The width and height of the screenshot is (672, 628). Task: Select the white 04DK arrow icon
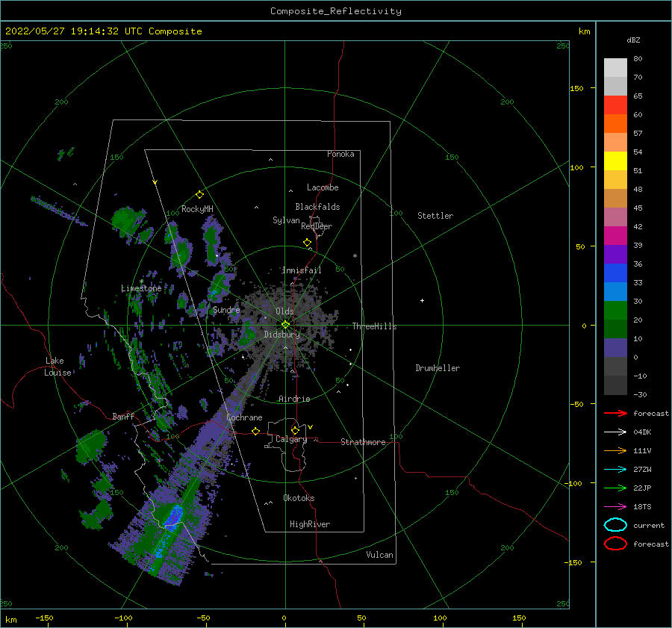[615, 432]
